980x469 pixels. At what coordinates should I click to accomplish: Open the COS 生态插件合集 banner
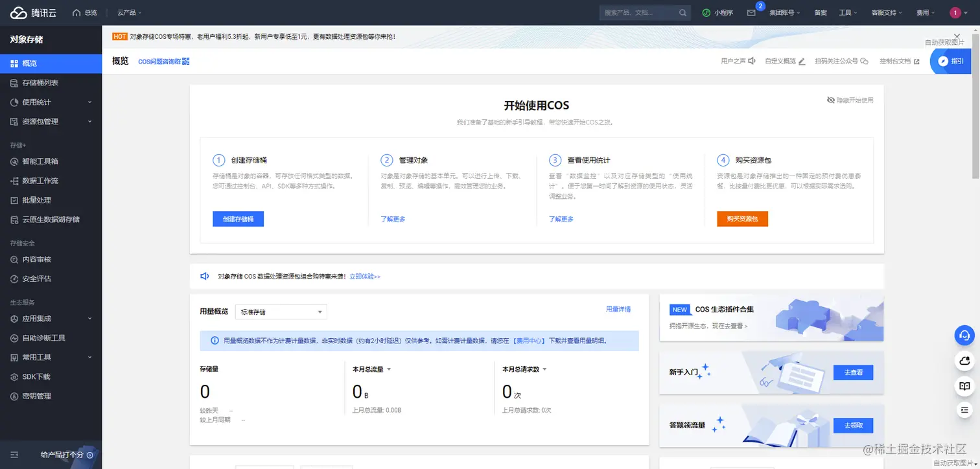(x=771, y=317)
